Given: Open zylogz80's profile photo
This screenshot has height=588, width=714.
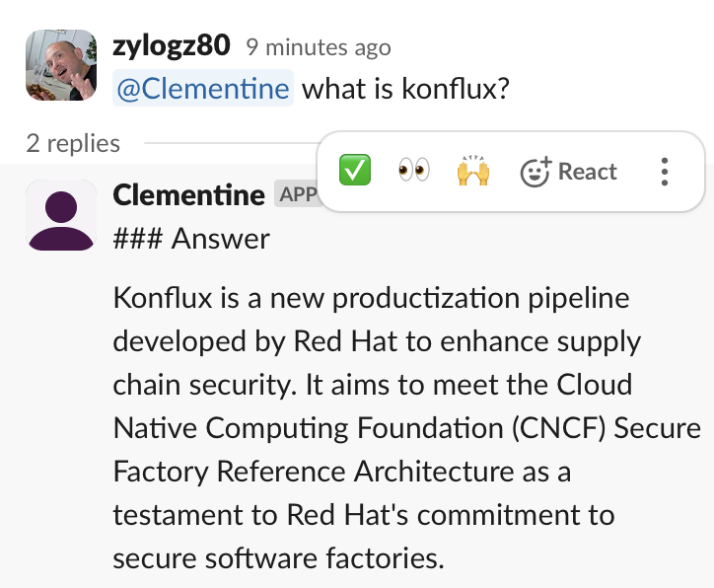Looking at the screenshot, I should pyautogui.click(x=60, y=65).
